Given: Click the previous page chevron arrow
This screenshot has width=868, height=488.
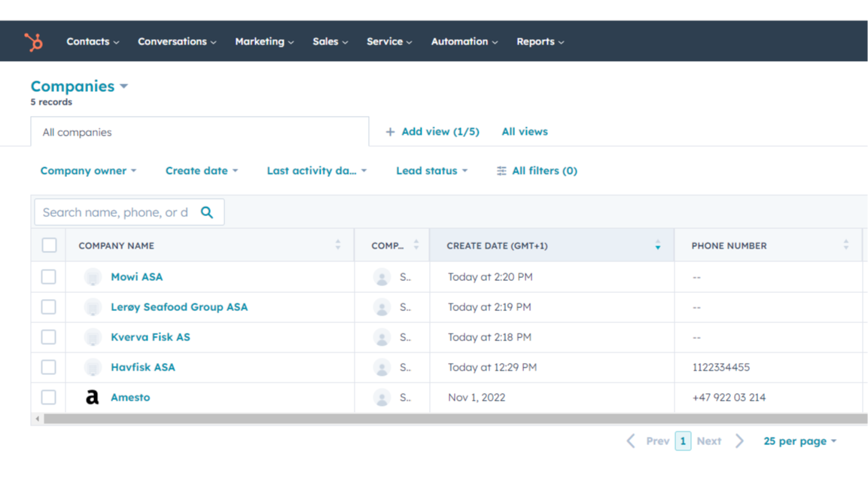Looking at the screenshot, I should coord(631,441).
